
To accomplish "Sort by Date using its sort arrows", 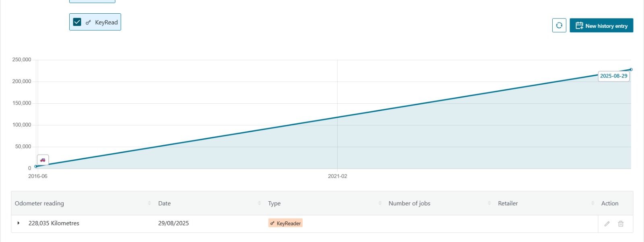I will click(x=259, y=203).
